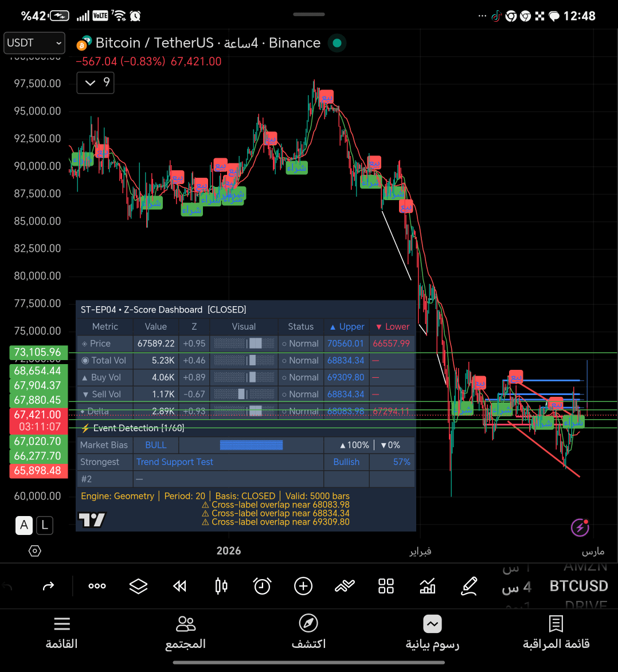Tap the chat bubble notification icon
Screen dimensions: 618x672
tap(554, 16)
